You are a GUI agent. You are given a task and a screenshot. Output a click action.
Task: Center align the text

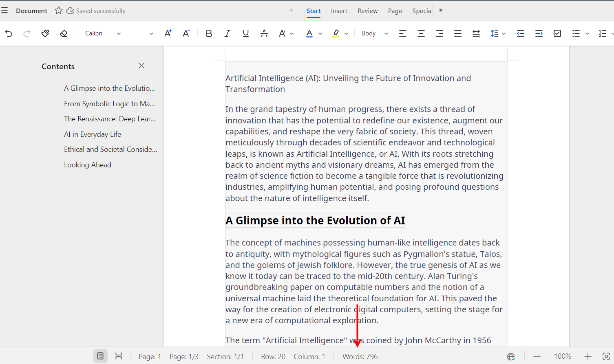[421, 33]
